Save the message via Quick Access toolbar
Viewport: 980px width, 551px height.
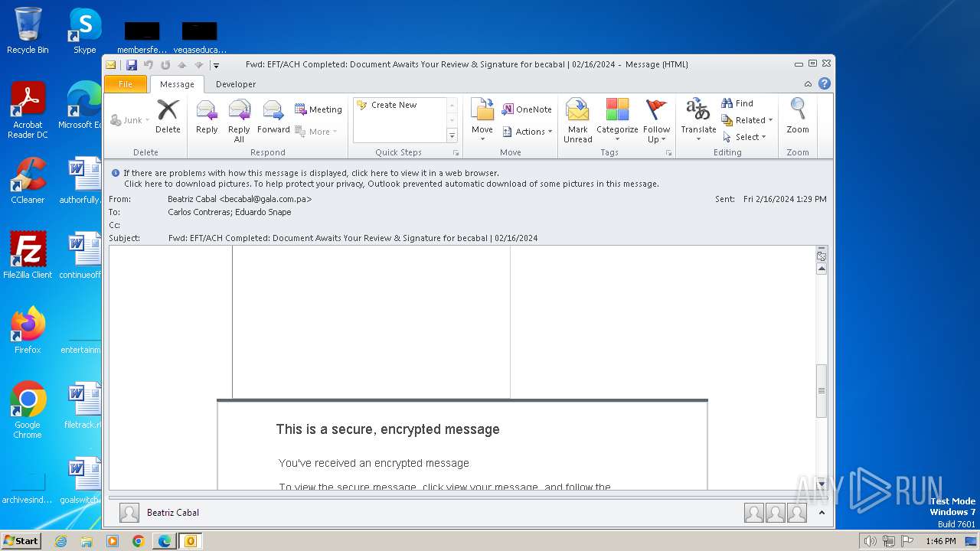coord(132,65)
